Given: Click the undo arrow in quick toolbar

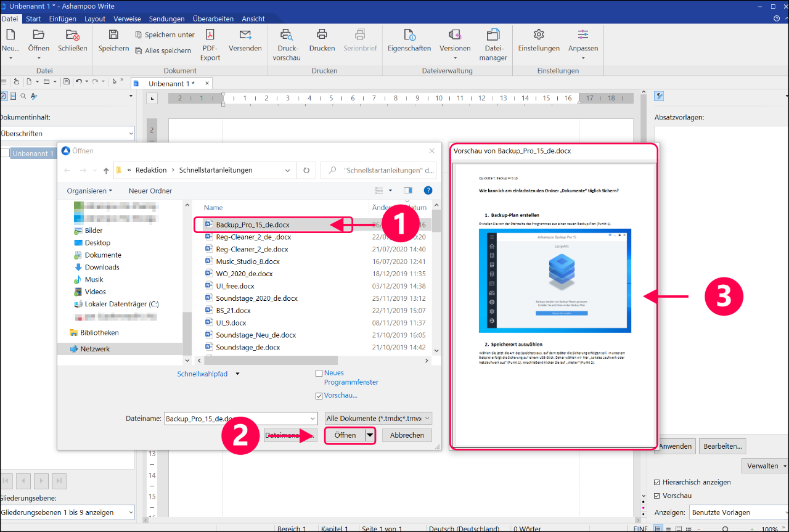Looking at the screenshot, I should [78, 81].
